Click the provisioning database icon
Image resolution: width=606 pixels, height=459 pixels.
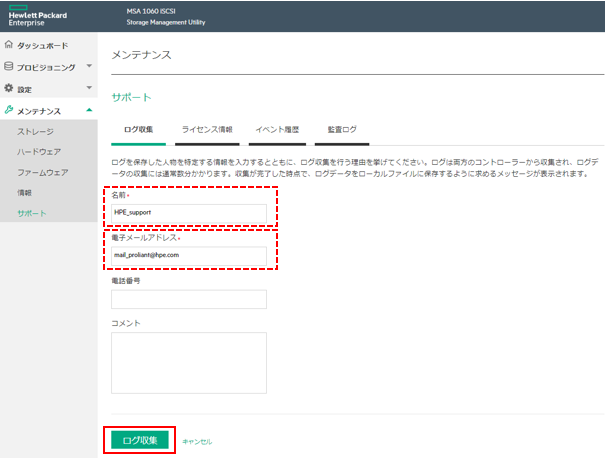pos(9,67)
